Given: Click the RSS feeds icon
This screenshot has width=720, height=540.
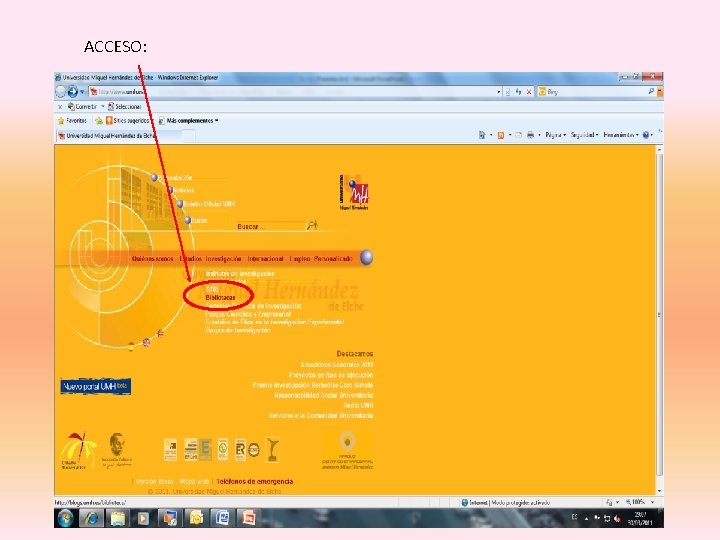Looking at the screenshot, I should point(501,135).
